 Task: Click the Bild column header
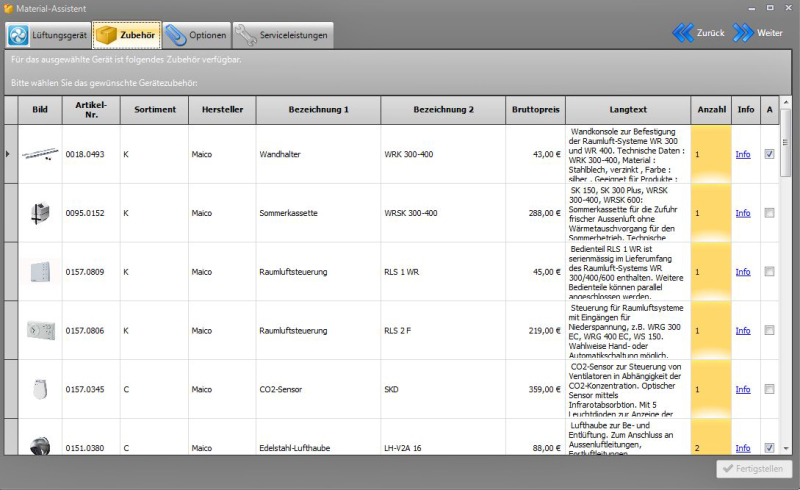[x=40, y=110]
